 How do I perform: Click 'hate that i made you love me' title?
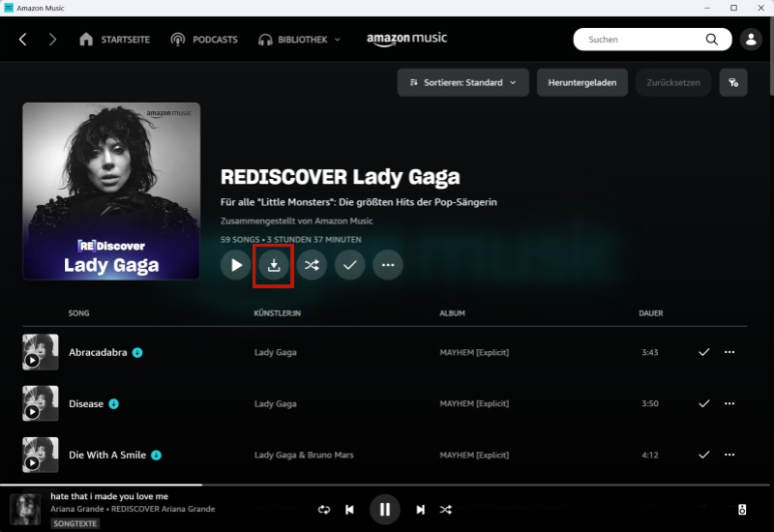tap(109, 496)
